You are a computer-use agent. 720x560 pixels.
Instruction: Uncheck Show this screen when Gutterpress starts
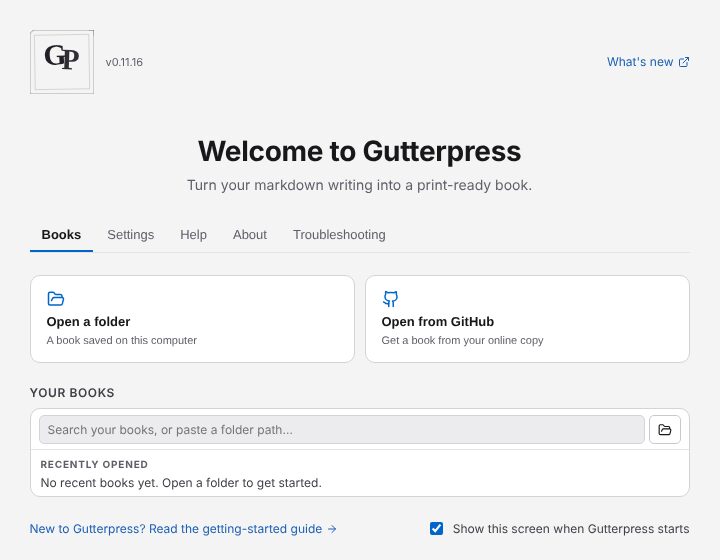point(436,529)
